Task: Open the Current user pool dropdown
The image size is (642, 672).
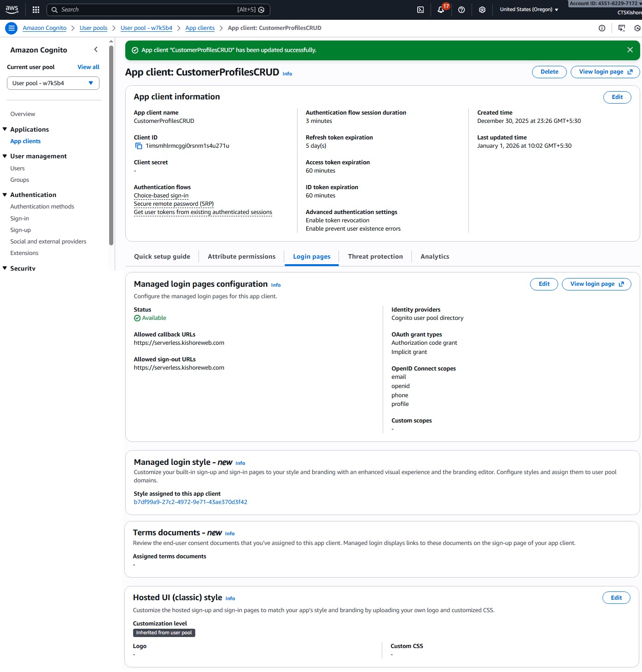Action: [53, 83]
